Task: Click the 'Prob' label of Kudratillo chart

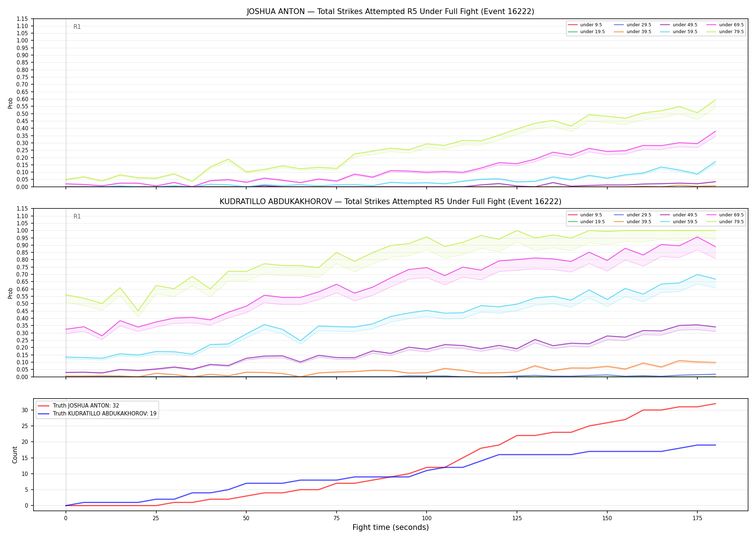Action: click(x=10, y=293)
